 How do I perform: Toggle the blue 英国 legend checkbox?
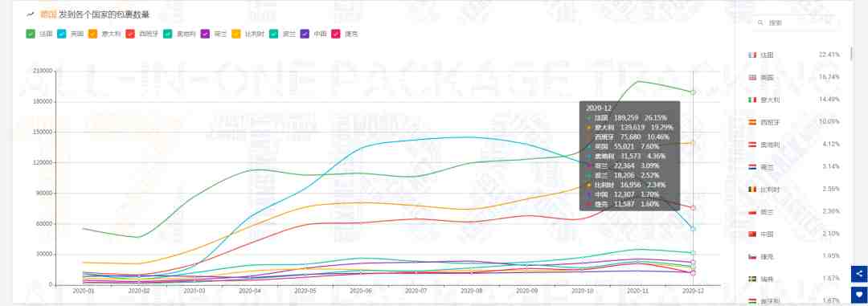(61, 34)
